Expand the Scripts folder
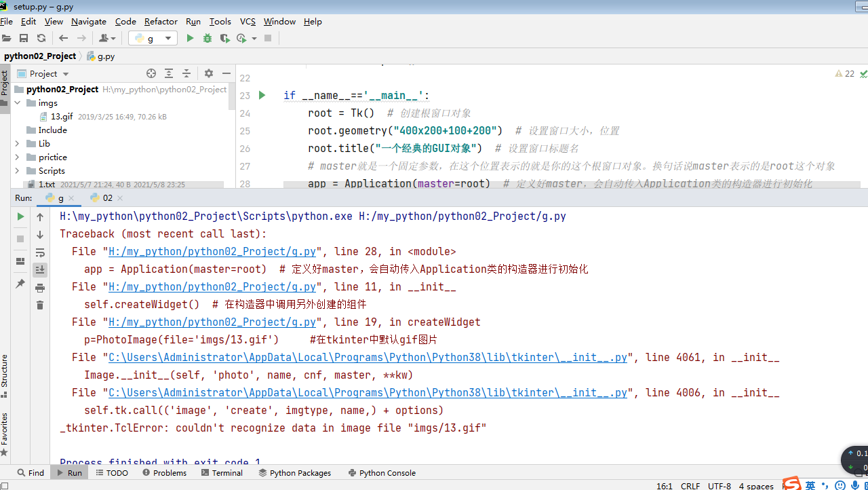The width and height of the screenshot is (868, 490). click(18, 171)
